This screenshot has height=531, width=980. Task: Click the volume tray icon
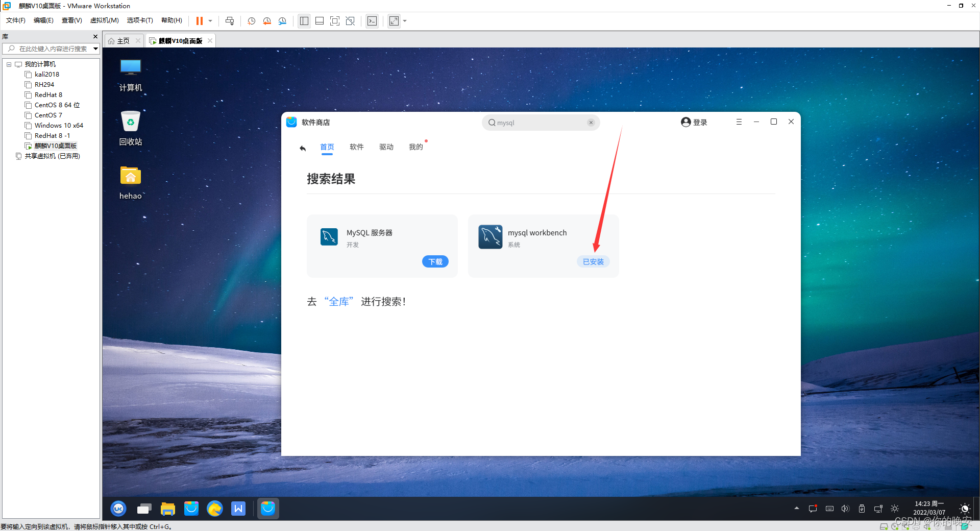point(845,509)
